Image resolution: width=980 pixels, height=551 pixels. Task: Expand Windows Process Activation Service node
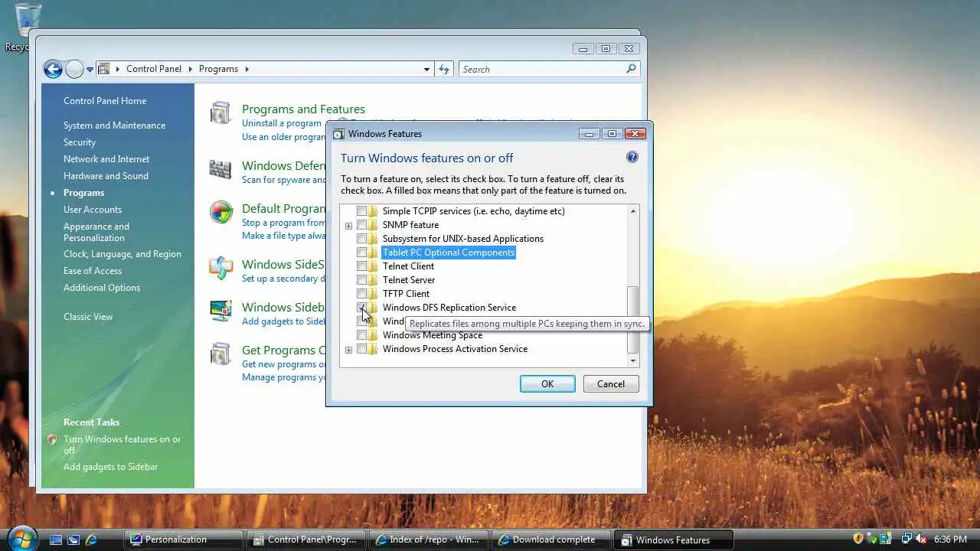[348, 350]
